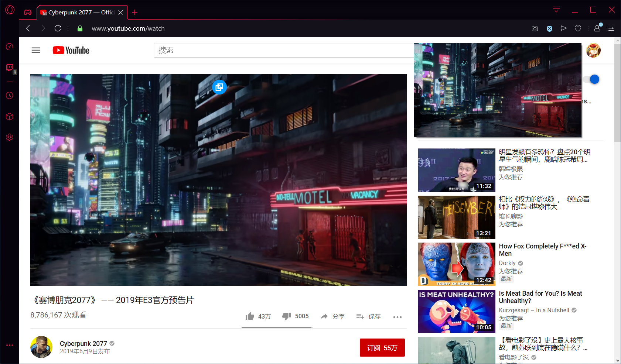Viewport: 621px width, 364px height.
Task: Open the Chernobyl video thumbnail
Action: (457, 350)
